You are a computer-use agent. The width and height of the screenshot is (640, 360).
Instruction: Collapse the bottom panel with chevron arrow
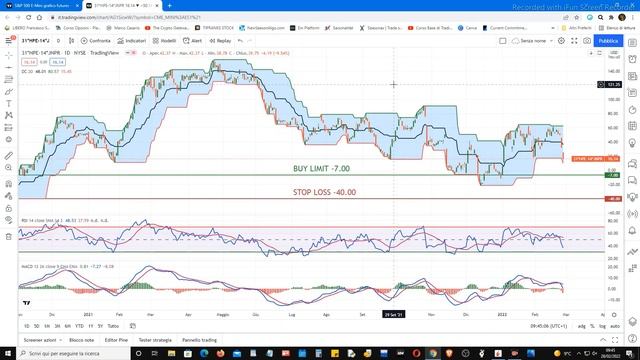click(x=603, y=340)
